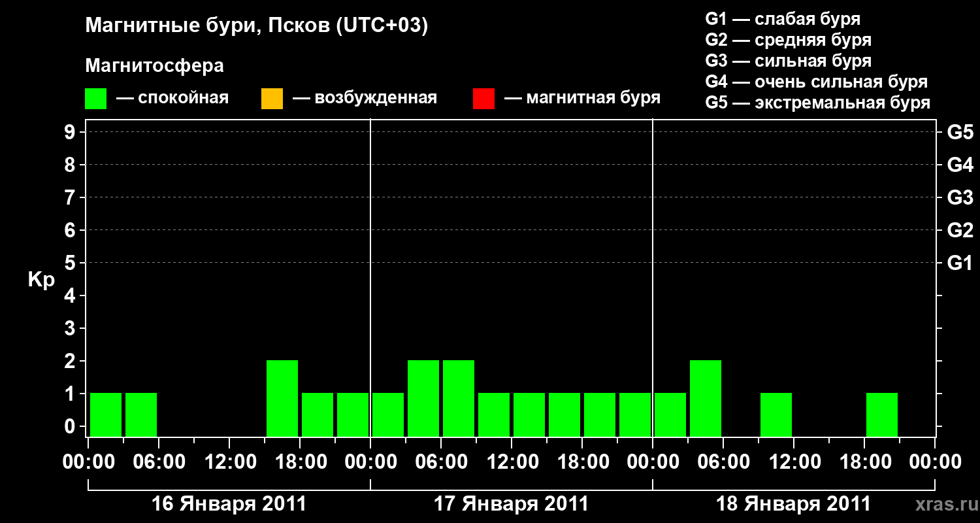Click the '— магнитная буря' legend label
Viewport: 980px width, 523px height.
(583, 99)
